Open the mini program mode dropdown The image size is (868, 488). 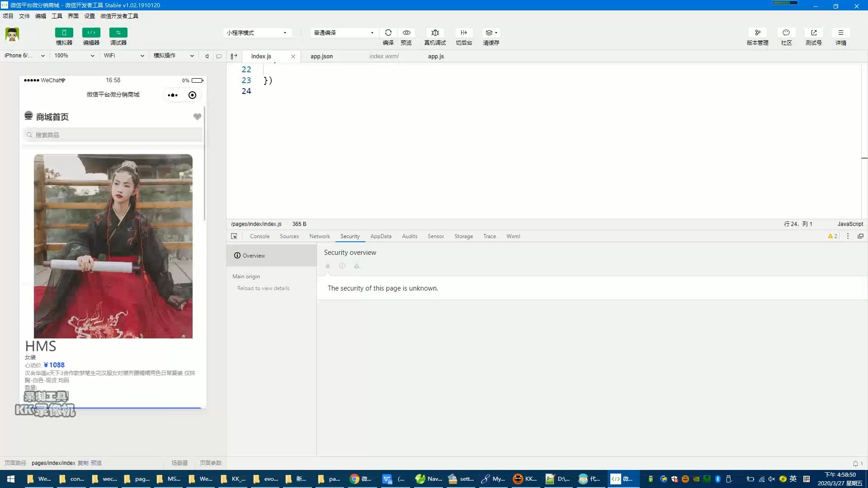pos(257,33)
